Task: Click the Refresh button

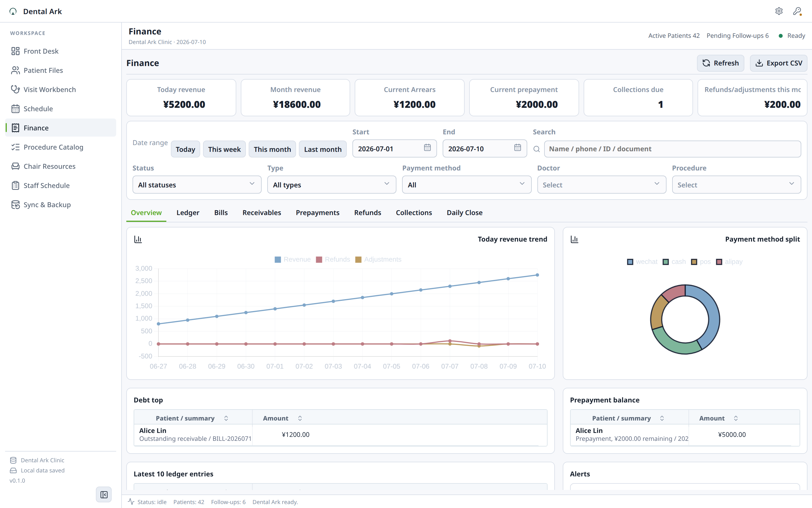Action: tap(720, 63)
